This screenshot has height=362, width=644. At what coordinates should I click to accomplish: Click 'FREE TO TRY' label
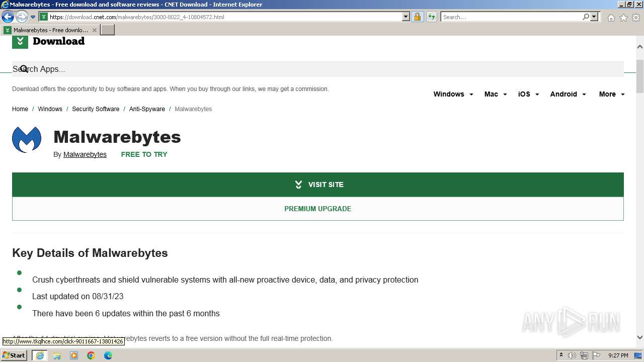(x=144, y=154)
